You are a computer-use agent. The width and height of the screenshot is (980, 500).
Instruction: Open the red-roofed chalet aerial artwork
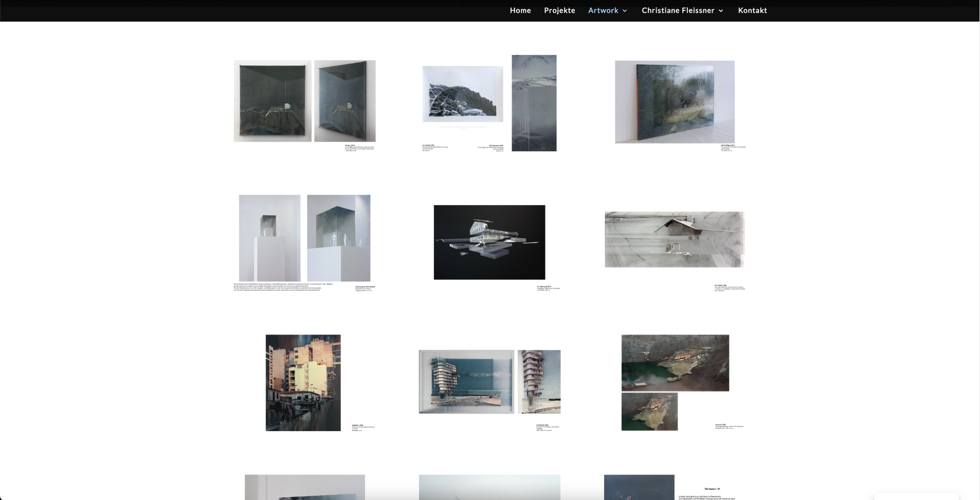[x=674, y=239]
